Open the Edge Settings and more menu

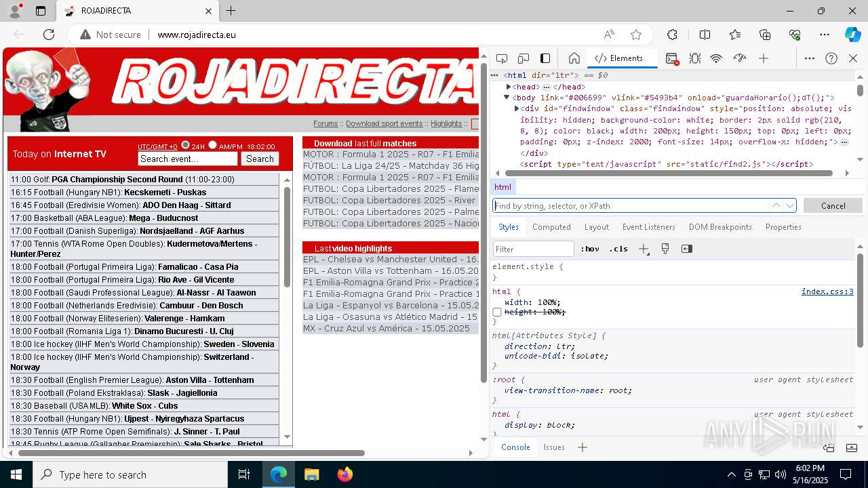point(825,35)
